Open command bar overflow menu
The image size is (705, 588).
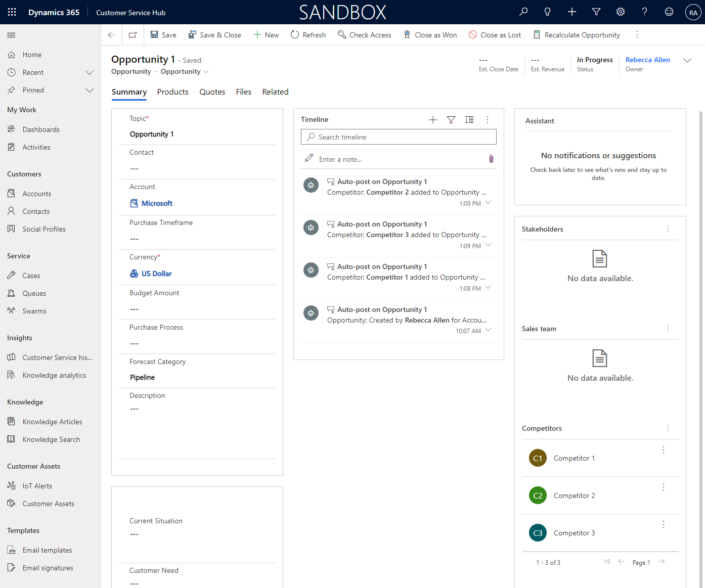point(637,34)
